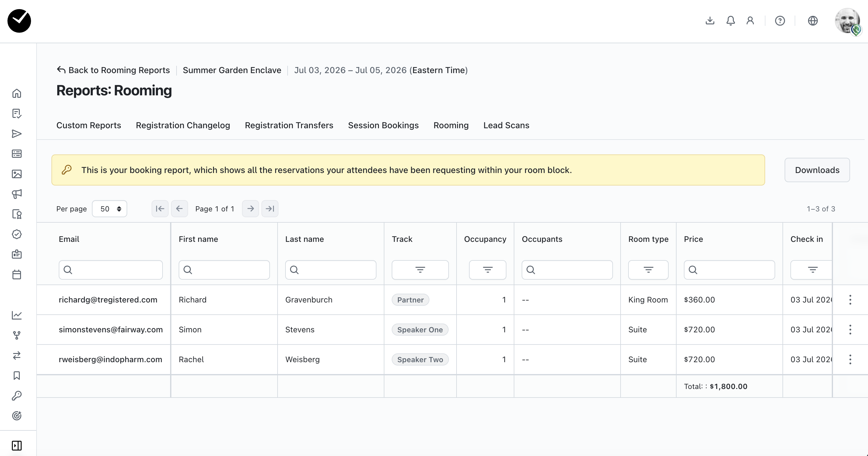The image size is (868, 456).
Task: Open the Room type column filter
Action: pos(648,270)
